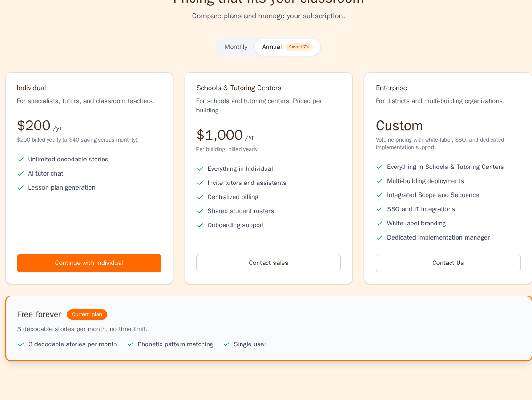Switch billing to Monthly
532x400 pixels.
click(x=236, y=47)
